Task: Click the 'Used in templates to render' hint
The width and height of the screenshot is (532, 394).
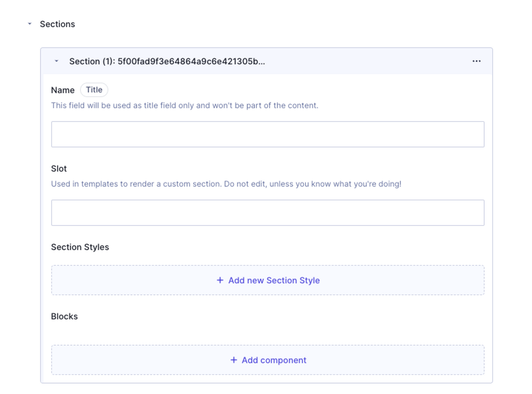Action: coord(227,184)
